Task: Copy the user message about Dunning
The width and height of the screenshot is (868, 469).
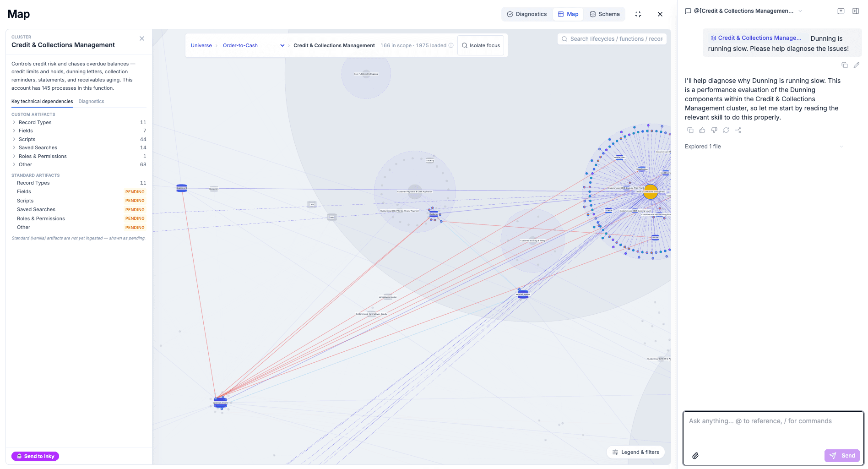Action: click(x=845, y=65)
